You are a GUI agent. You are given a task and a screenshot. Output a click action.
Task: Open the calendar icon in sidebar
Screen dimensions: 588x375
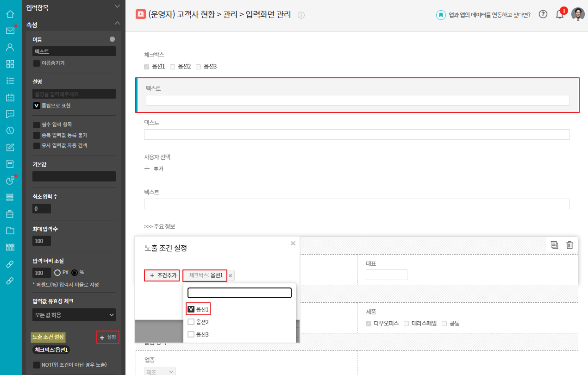(x=10, y=97)
